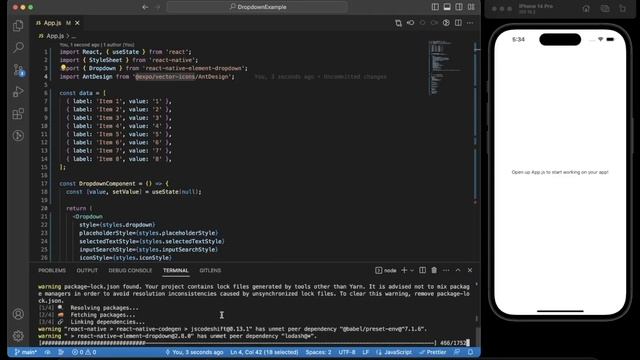Click the GitLens file annotations icon

pos(446,23)
